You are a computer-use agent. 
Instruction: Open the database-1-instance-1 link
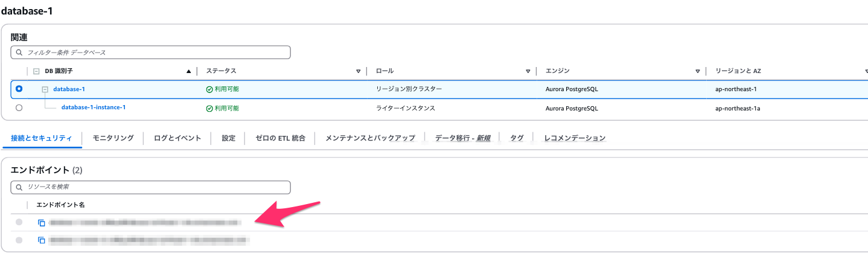coord(94,107)
